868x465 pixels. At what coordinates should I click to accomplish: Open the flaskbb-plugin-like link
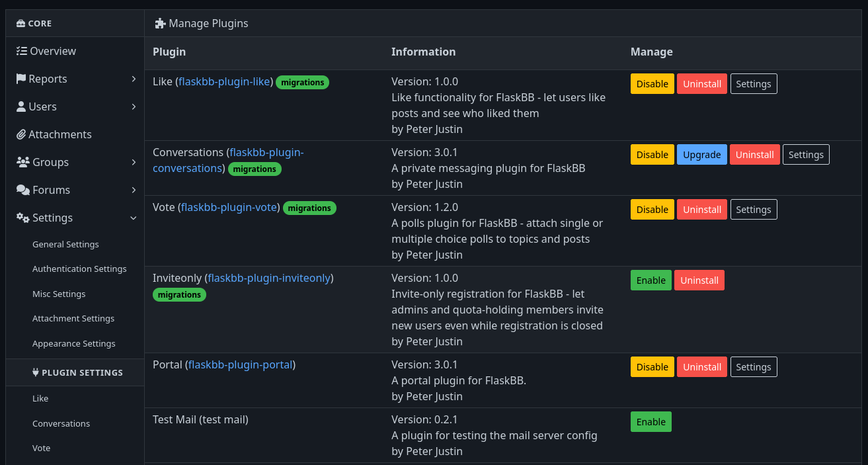[224, 82]
